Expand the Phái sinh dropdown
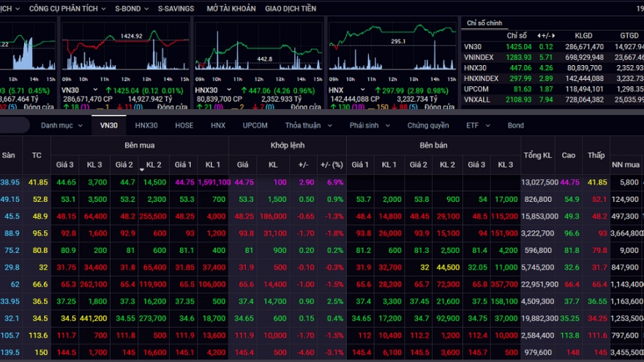 coord(370,126)
